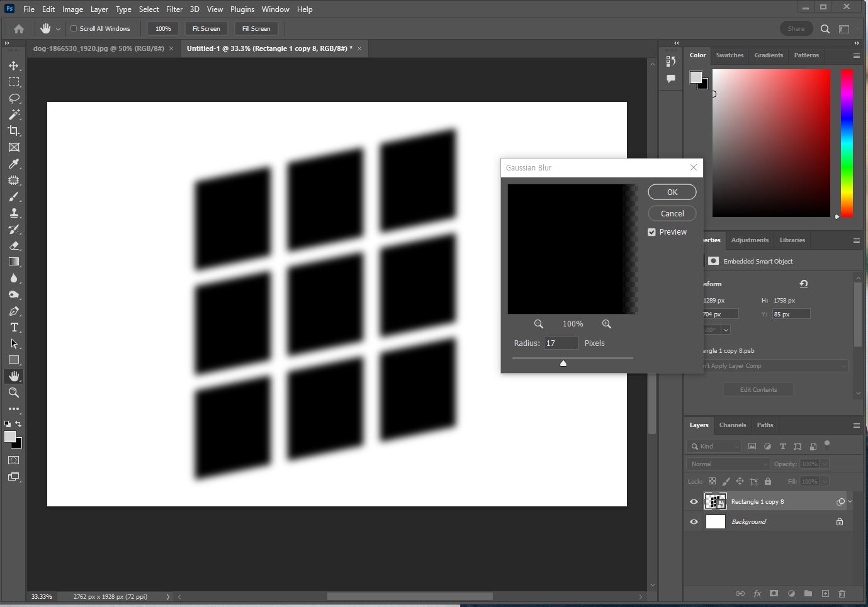Select the Lasso tool
The height and width of the screenshot is (607, 868).
[x=14, y=97]
